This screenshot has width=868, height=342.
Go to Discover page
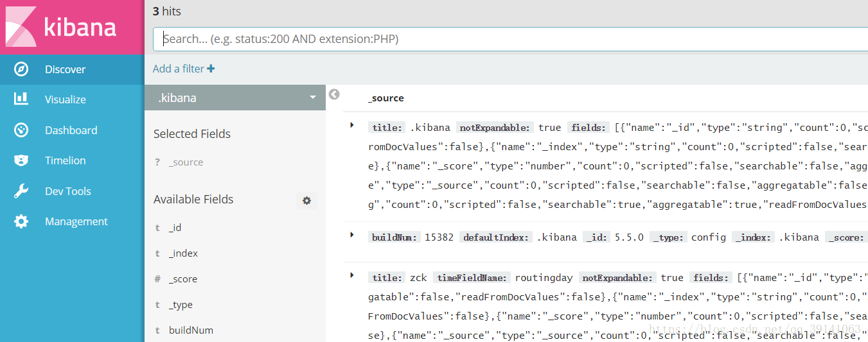tap(72, 69)
